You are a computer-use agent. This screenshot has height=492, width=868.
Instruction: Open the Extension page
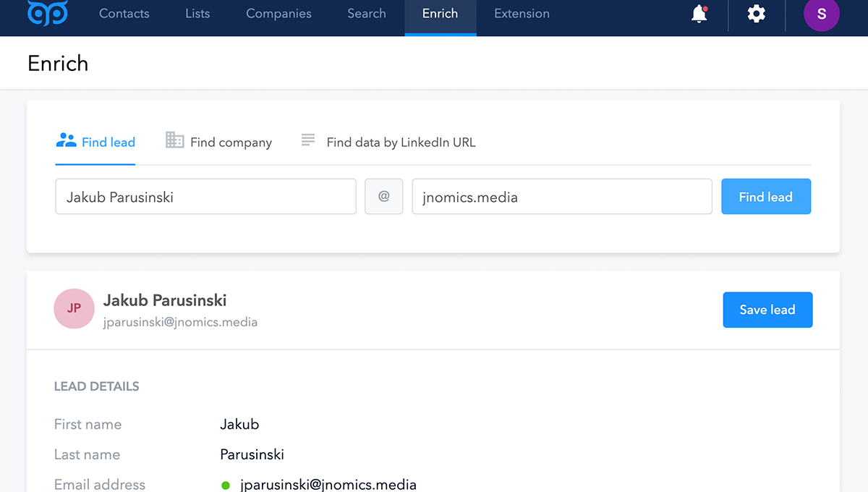click(522, 14)
